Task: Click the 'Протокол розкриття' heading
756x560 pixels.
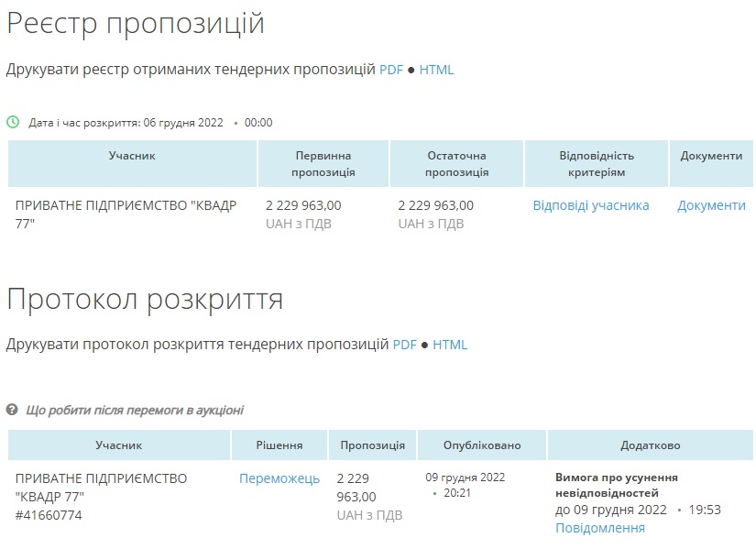Action: pyautogui.click(x=145, y=299)
